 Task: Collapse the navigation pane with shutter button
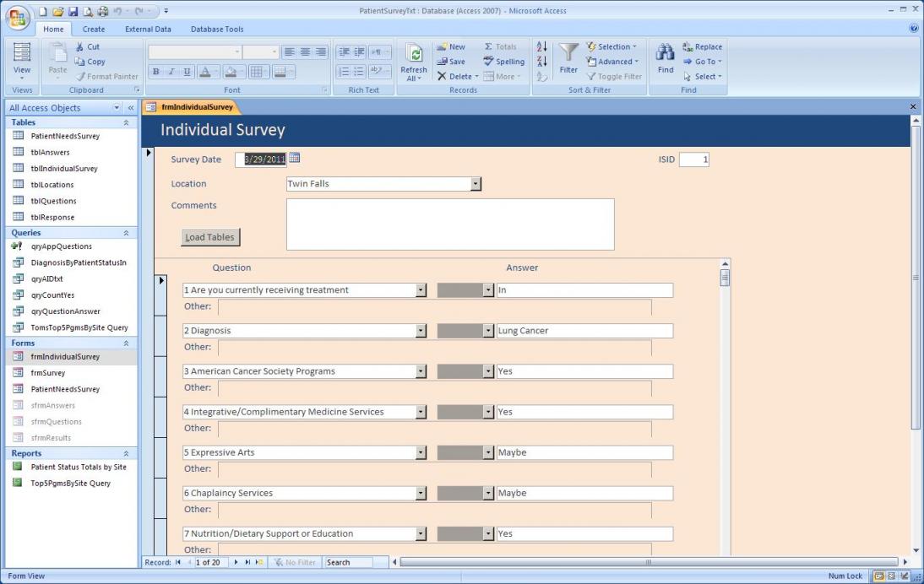pyautogui.click(x=131, y=108)
